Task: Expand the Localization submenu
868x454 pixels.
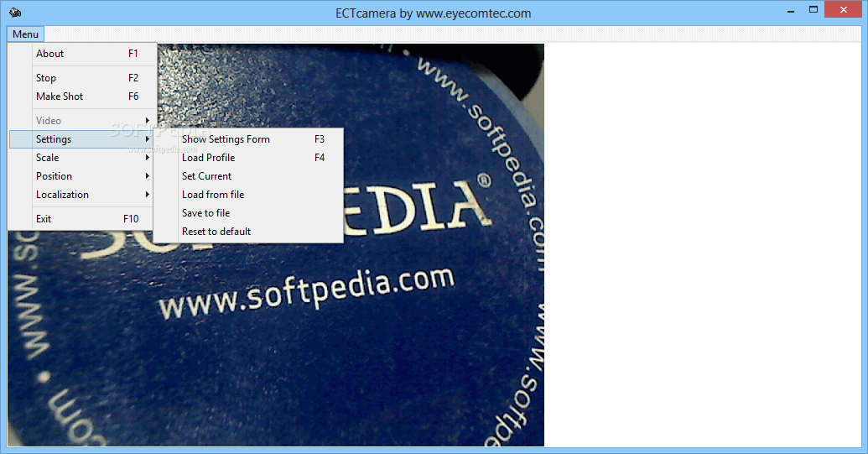Action: (82, 195)
